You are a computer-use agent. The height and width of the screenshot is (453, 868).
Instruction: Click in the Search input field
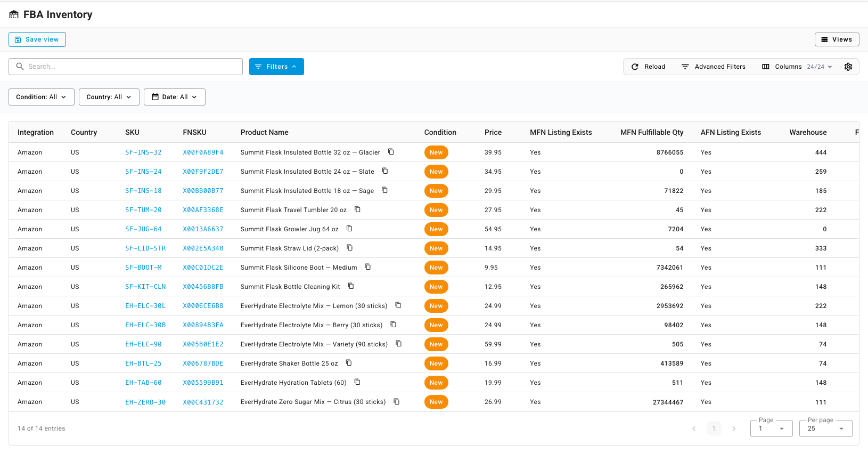[126, 67]
